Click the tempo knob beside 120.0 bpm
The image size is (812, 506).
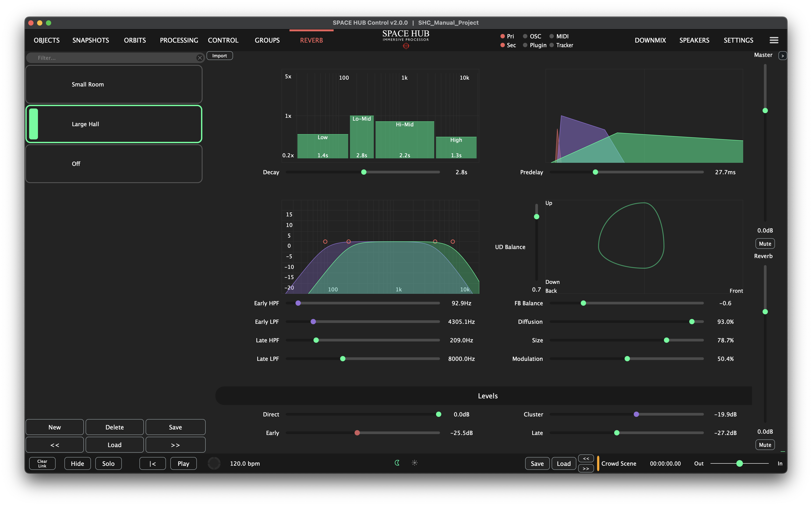tap(214, 463)
